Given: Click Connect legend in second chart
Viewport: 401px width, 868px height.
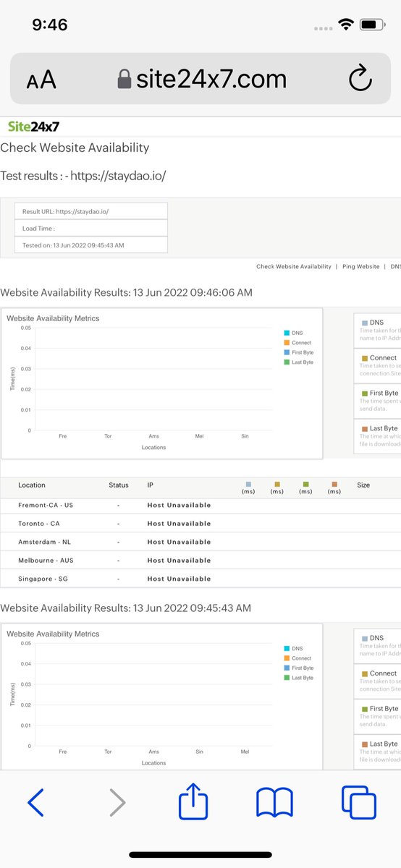Looking at the screenshot, I should pyautogui.click(x=298, y=658).
